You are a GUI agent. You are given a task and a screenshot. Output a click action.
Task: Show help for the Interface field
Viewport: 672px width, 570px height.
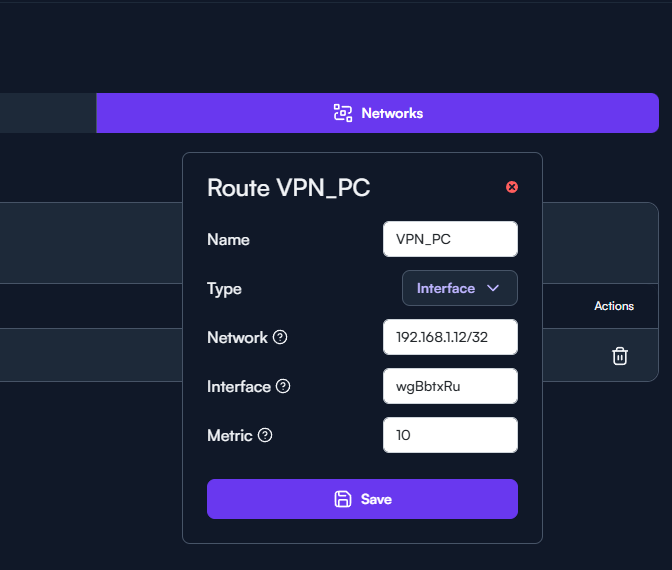point(283,387)
